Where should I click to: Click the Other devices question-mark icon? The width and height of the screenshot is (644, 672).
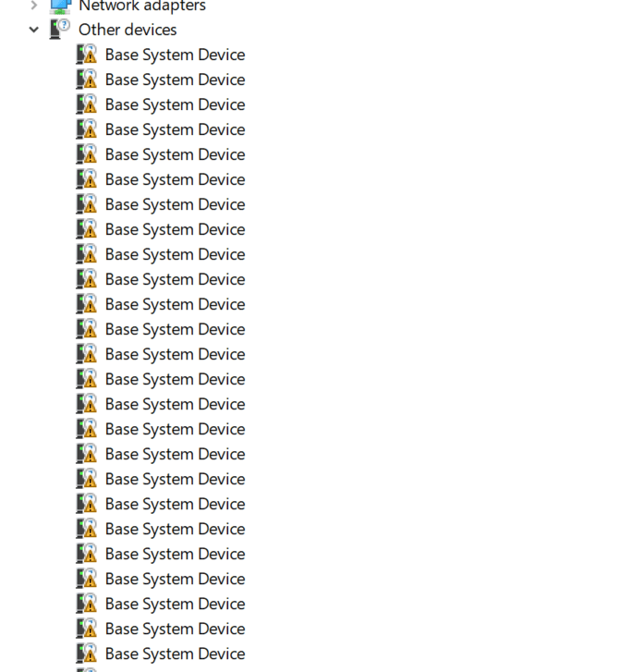60,30
